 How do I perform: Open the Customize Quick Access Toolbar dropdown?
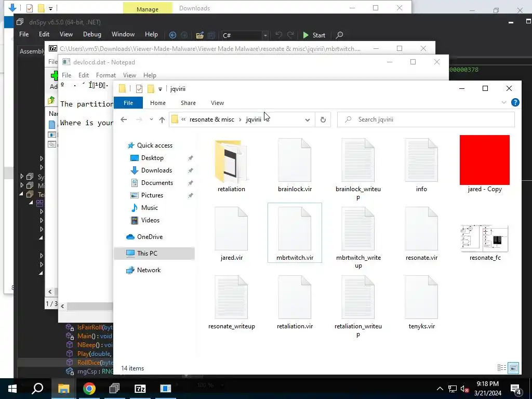point(160,89)
